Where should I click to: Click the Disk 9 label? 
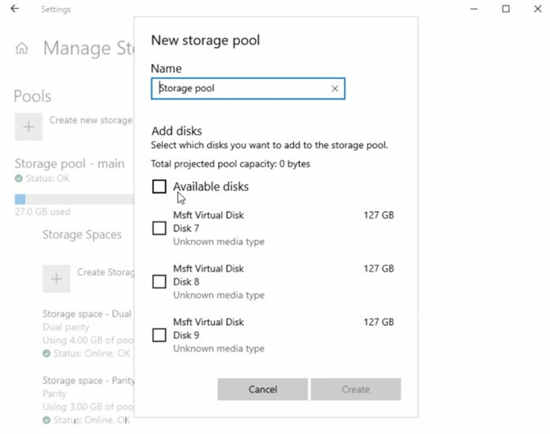186,335
